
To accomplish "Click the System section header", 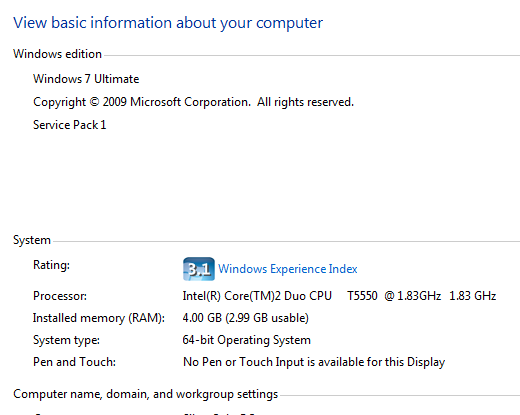I will tap(32, 240).
